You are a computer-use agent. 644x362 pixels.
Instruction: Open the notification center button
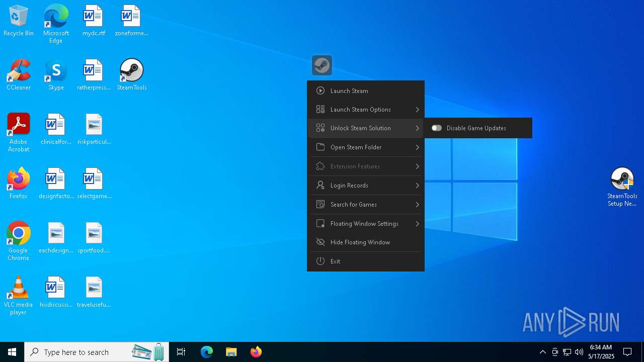pyautogui.click(x=627, y=352)
